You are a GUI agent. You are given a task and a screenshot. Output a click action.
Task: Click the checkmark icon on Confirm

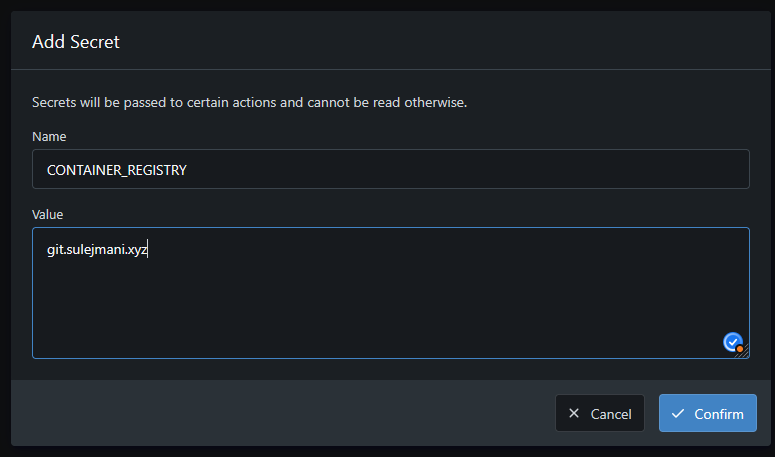678,413
